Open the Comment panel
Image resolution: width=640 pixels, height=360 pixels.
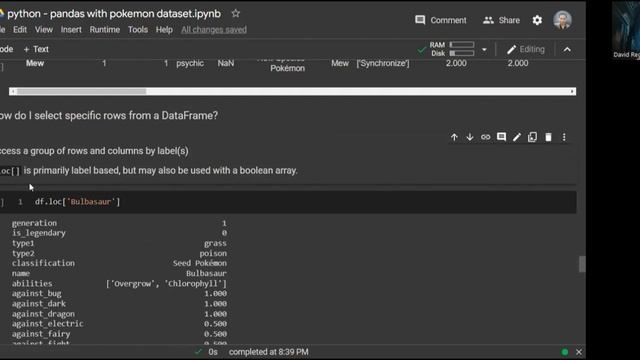coord(440,20)
